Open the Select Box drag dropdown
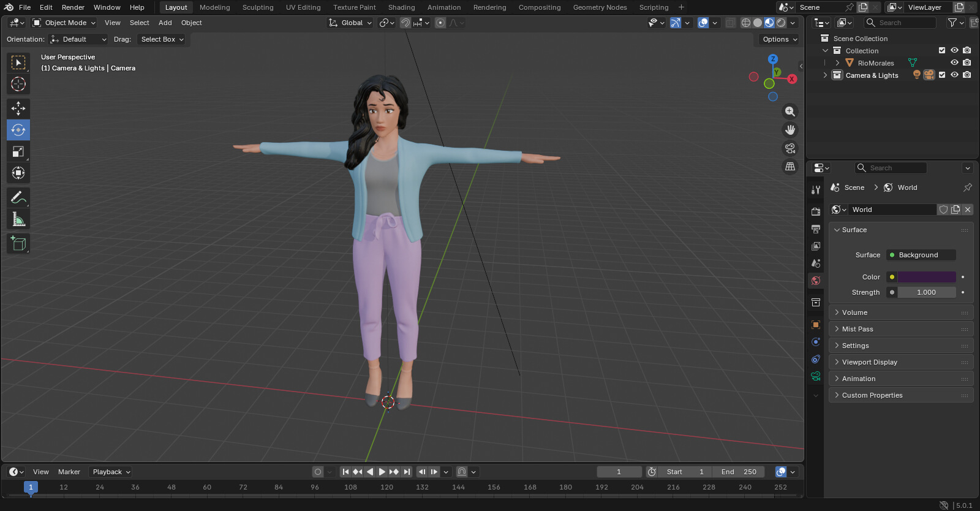 [162, 39]
